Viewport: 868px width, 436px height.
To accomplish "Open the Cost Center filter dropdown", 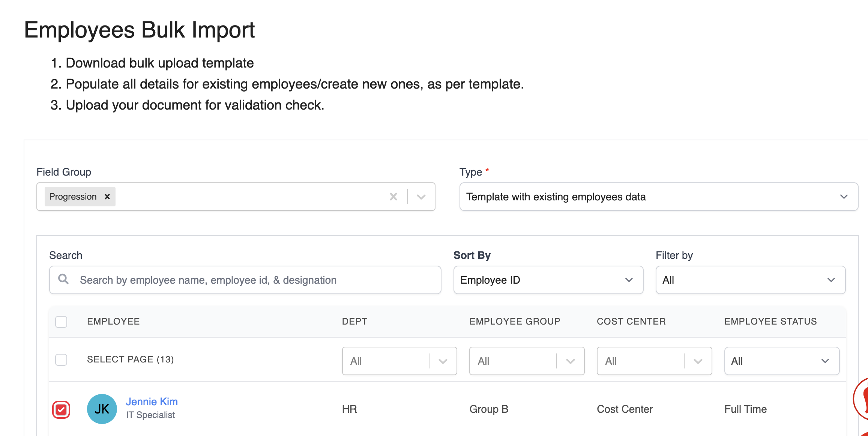I will click(x=654, y=361).
